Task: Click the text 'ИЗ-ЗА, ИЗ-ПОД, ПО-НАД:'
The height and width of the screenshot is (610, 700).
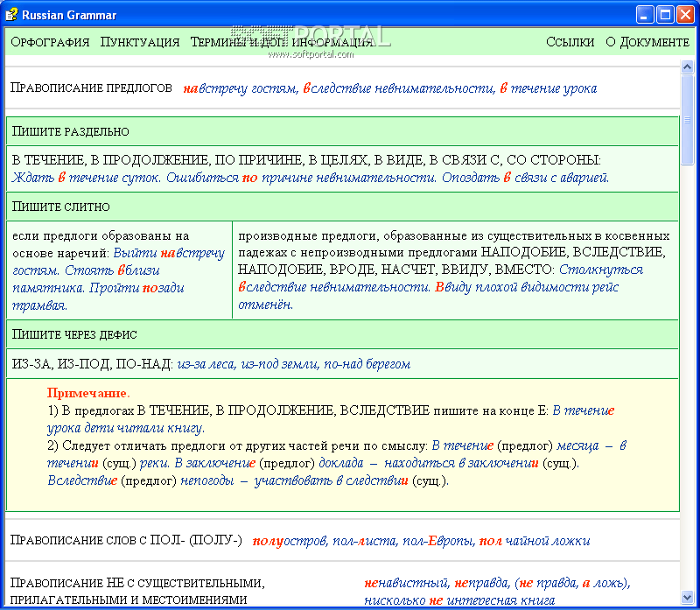Action: coord(93,364)
